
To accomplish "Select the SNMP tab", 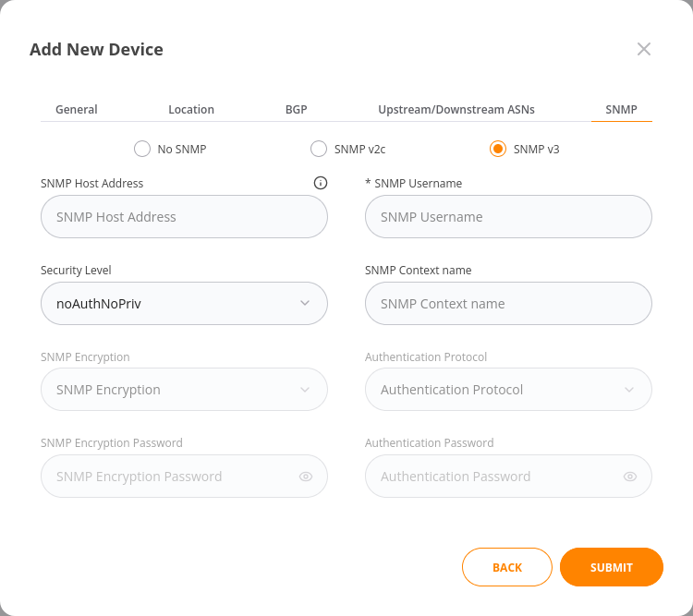I will pos(622,109).
